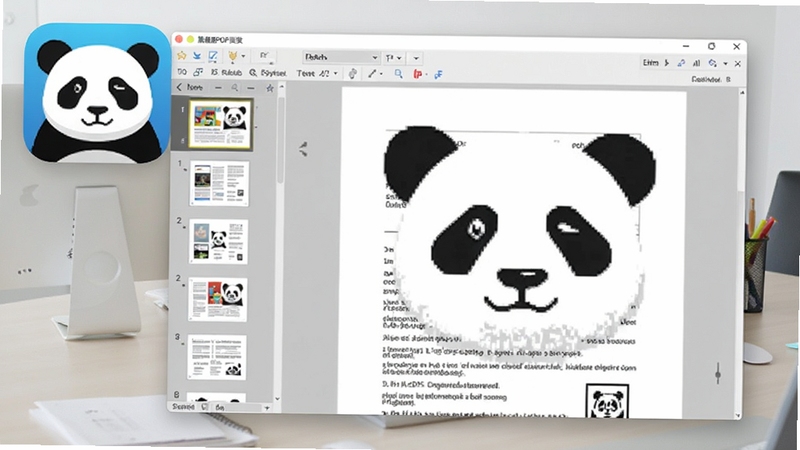The width and height of the screenshot is (800, 450).
Task: Click the vertical zoom slider handle at right
Action: point(718,374)
